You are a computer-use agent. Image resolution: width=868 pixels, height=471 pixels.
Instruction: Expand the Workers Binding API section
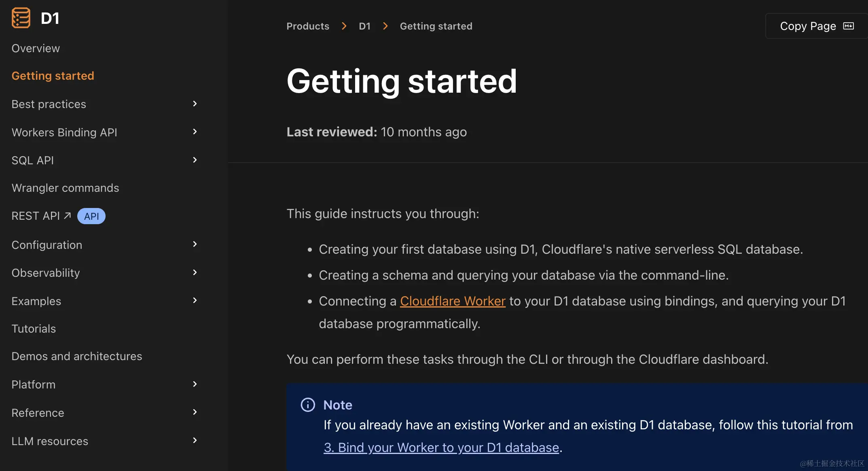(195, 132)
